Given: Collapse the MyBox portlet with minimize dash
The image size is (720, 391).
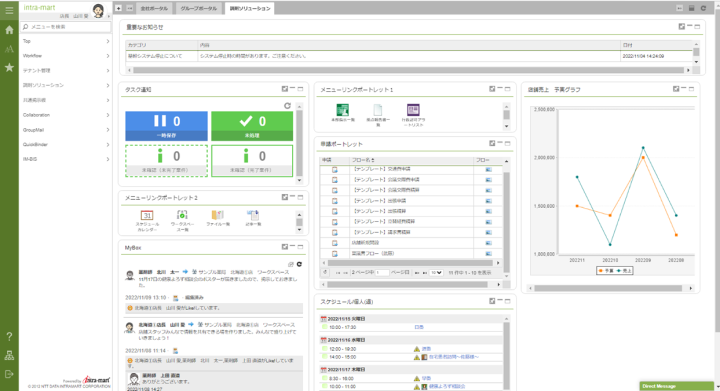Looking at the screenshot, I should pos(292,246).
